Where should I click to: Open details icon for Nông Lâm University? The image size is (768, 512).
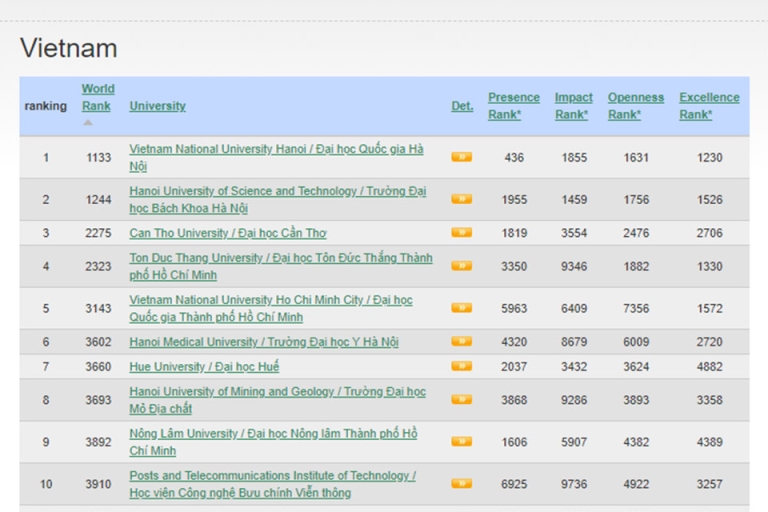pos(461,441)
